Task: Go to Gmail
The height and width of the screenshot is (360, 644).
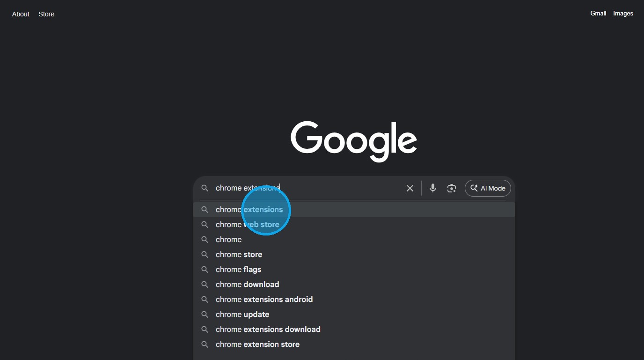Action: (x=598, y=14)
